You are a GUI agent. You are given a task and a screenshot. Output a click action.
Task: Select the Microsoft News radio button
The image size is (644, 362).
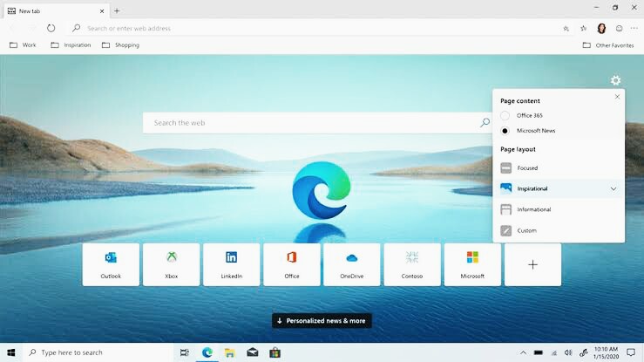pyautogui.click(x=505, y=131)
